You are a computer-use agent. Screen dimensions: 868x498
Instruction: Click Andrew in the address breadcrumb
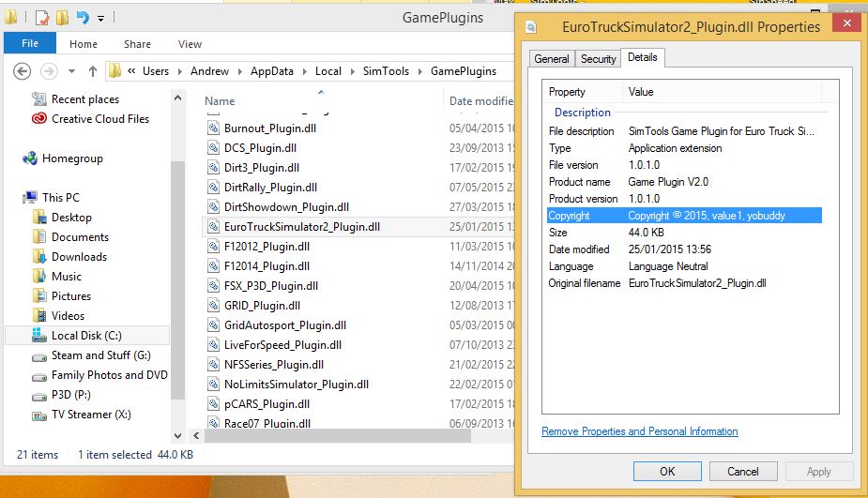(209, 71)
